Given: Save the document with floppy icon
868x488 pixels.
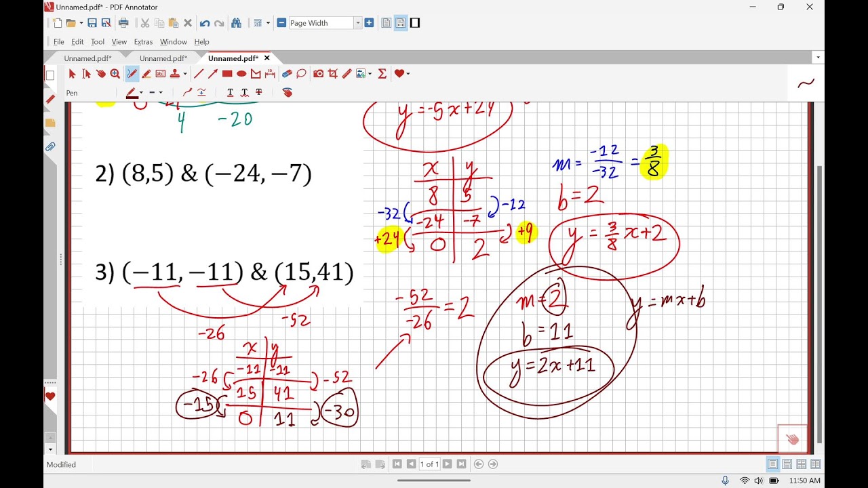Looking at the screenshot, I should 92,23.
